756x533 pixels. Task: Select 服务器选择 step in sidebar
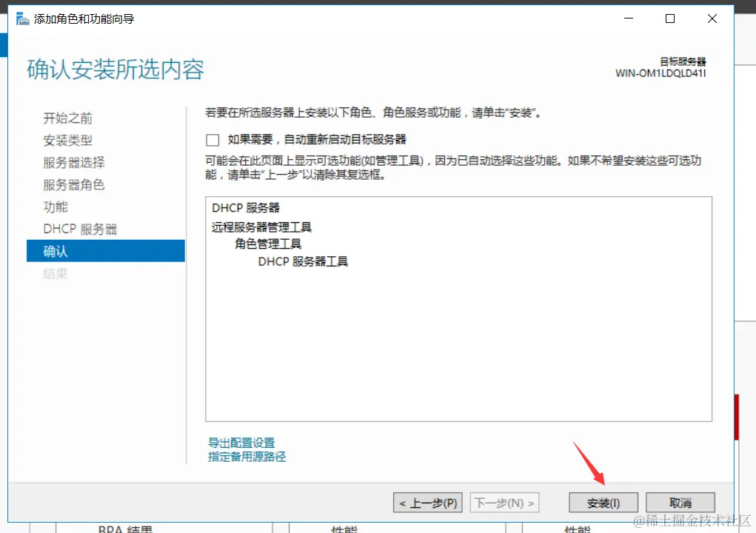pos(74,162)
